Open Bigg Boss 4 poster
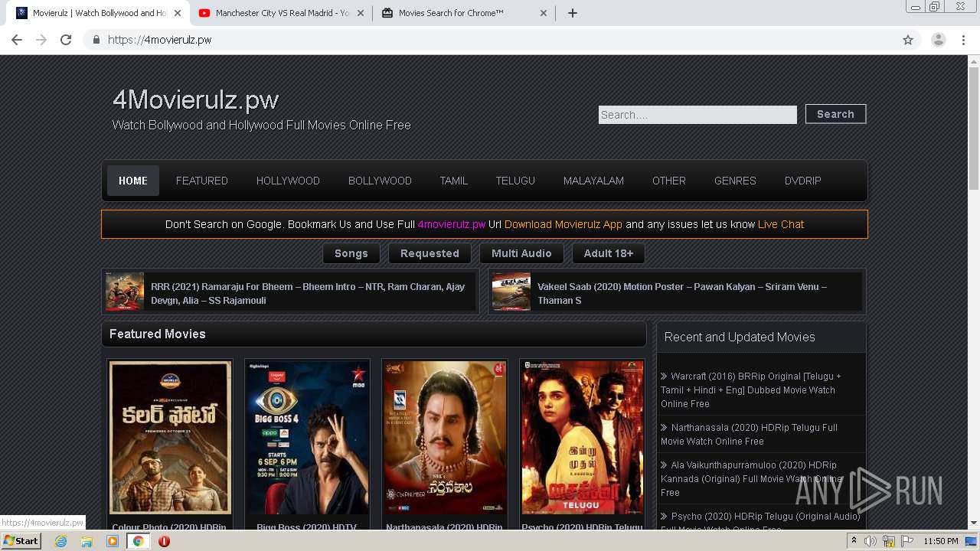980x551 pixels. (307, 438)
